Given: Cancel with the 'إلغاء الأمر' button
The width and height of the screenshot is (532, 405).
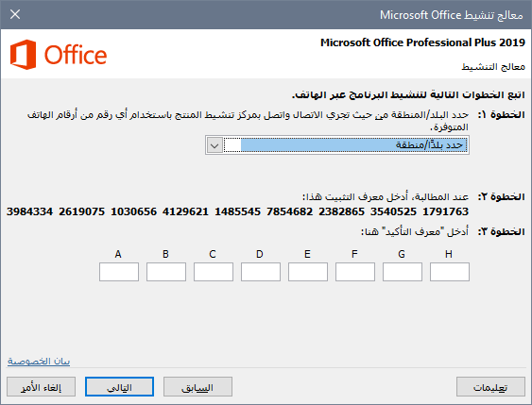Looking at the screenshot, I should [41, 387].
